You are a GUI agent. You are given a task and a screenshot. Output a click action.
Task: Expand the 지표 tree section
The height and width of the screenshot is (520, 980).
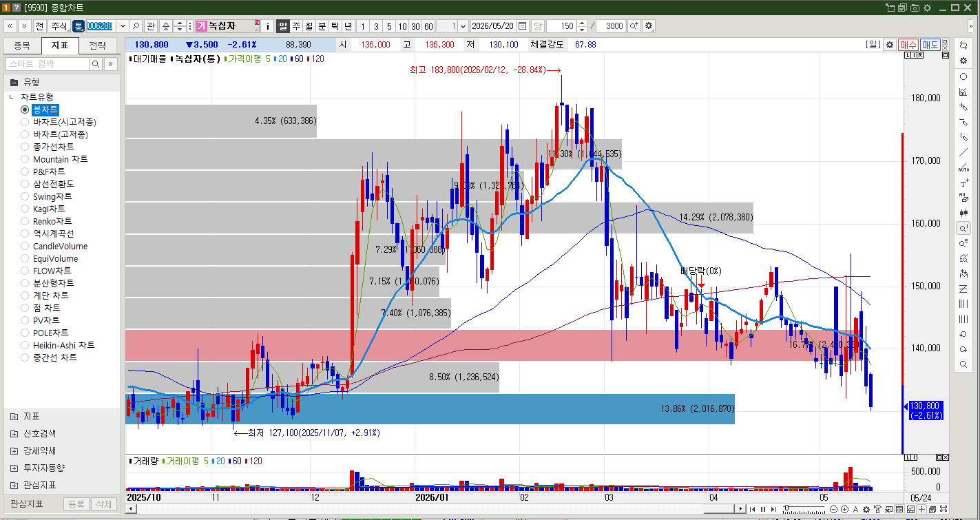[14, 417]
